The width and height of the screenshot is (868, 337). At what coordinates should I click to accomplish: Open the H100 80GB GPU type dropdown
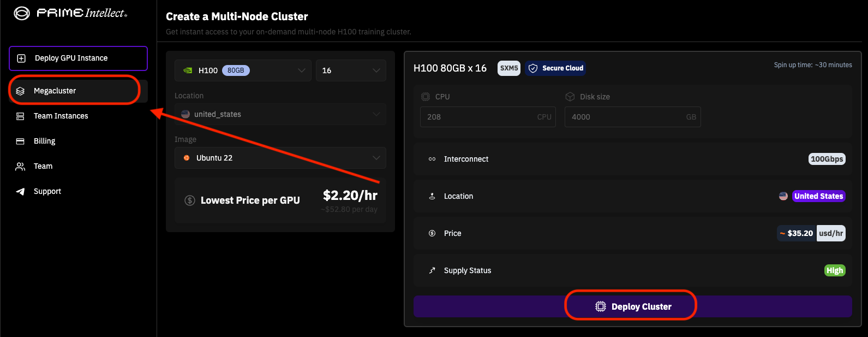click(x=243, y=70)
